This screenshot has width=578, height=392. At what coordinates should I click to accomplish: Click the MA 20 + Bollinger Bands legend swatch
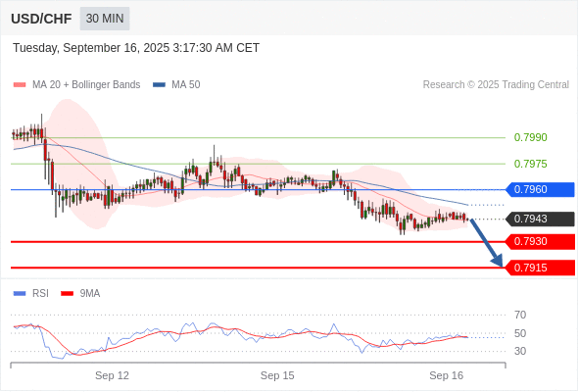20,85
